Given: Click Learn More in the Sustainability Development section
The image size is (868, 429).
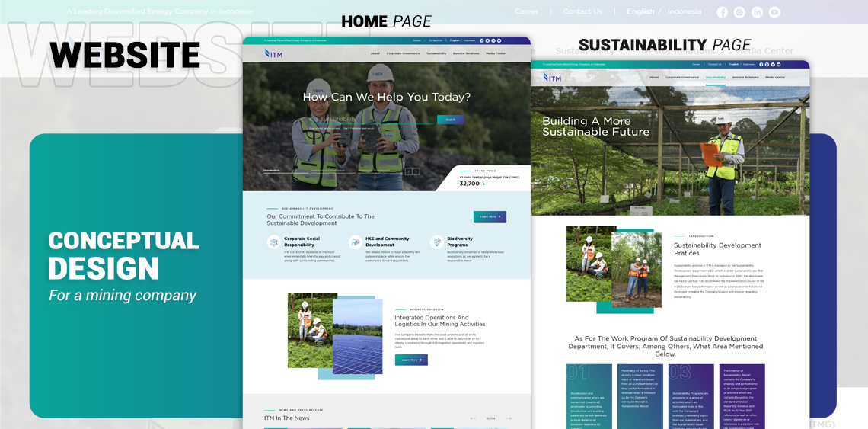Looking at the screenshot, I should [490, 216].
